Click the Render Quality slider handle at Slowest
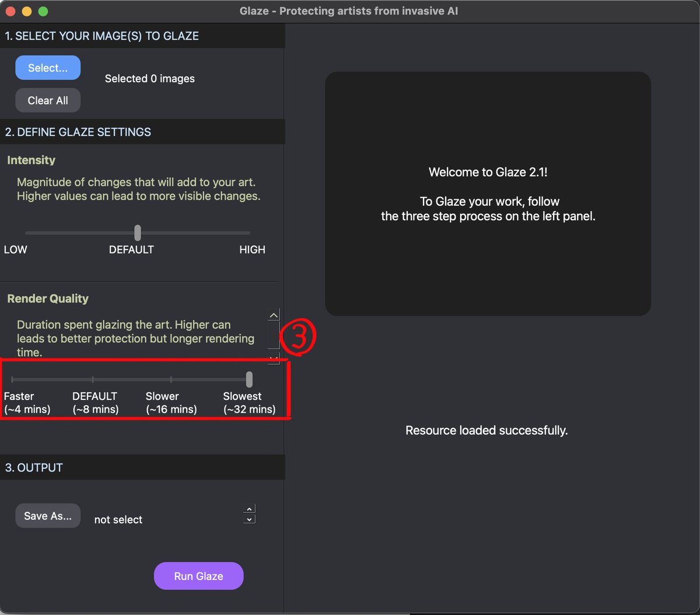 [x=249, y=379]
